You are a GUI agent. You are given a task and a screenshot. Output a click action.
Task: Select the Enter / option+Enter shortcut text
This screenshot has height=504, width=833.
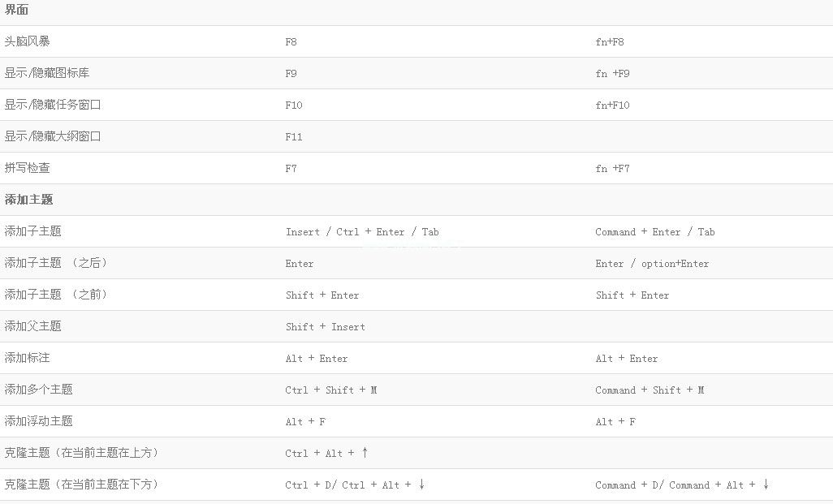(652, 264)
